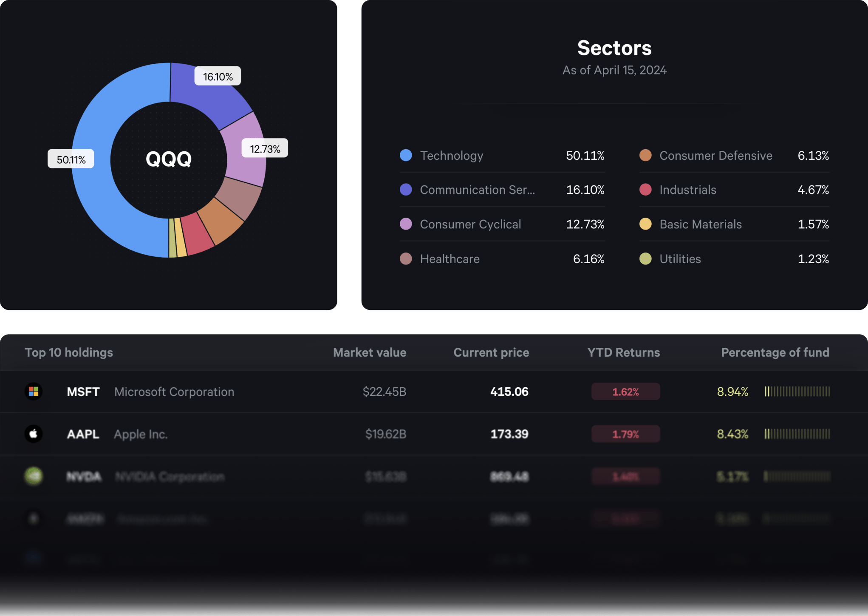Click the Utilities green legend dot
Screen dimensions: 868x616
click(645, 258)
